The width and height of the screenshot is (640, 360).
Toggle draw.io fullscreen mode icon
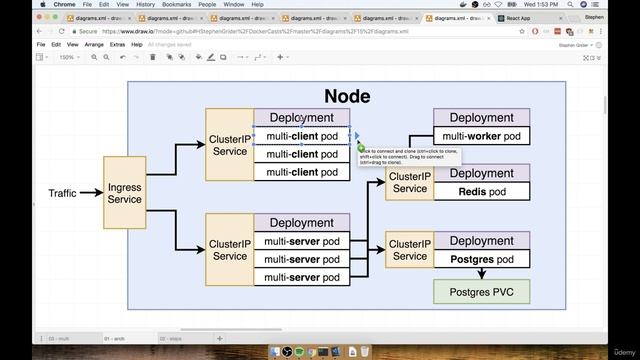click(586, 58)
